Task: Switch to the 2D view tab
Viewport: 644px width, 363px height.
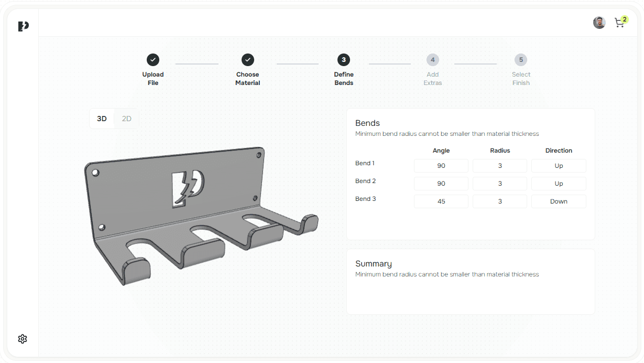Action: click(x=127, y=119)
